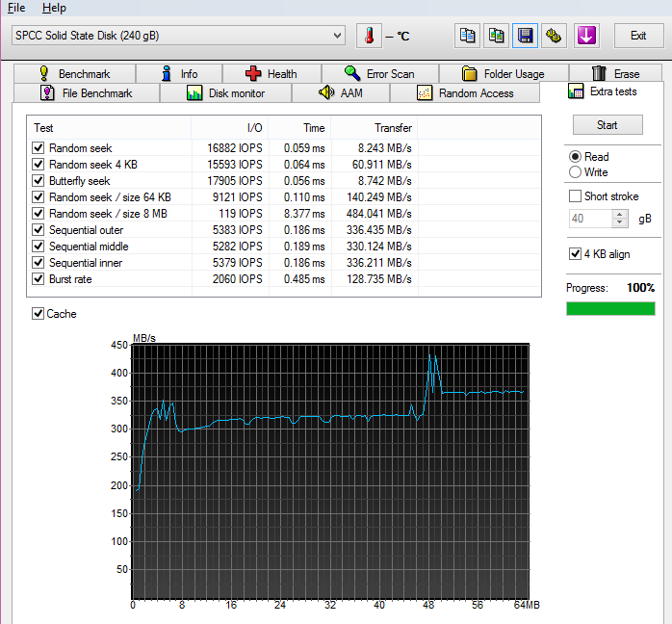This screenshot has width=672, height=624.
Task: Click the Erase trash can icon
Action: (x=599, y=74)
